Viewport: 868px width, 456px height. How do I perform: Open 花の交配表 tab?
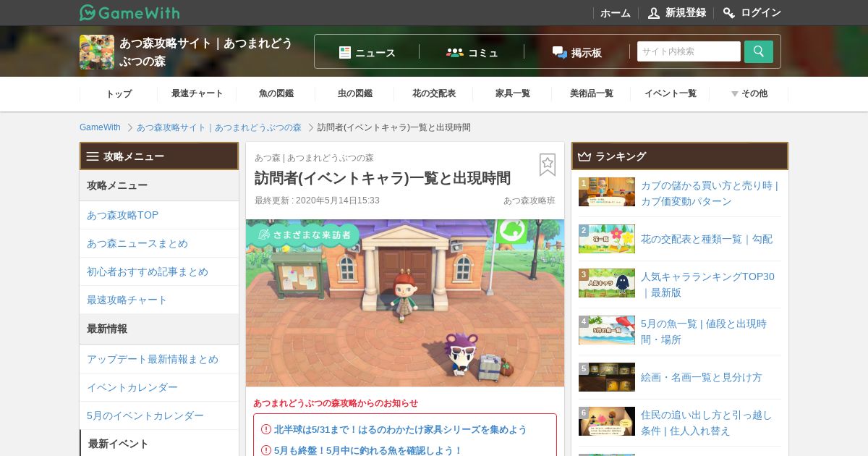tap(434, 93)
